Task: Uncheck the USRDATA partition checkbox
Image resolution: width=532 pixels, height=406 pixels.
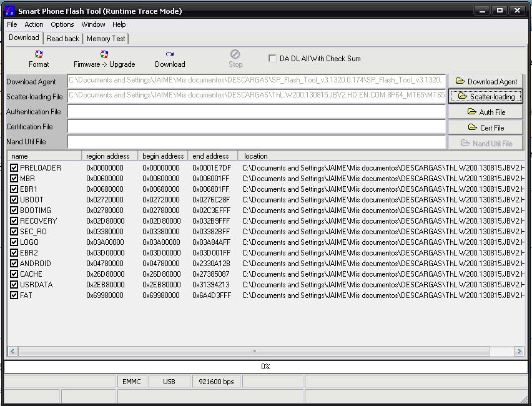Action: [14, 284]
